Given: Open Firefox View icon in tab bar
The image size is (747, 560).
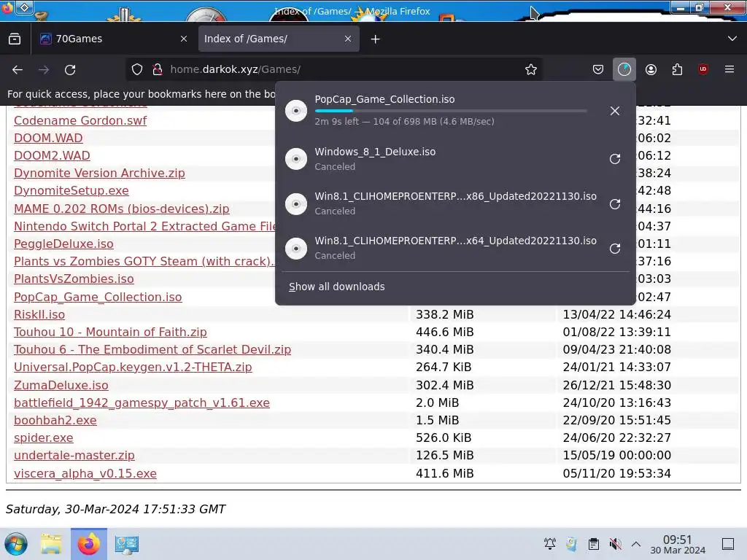Looking at the screenshot, I should coord(15,39).
